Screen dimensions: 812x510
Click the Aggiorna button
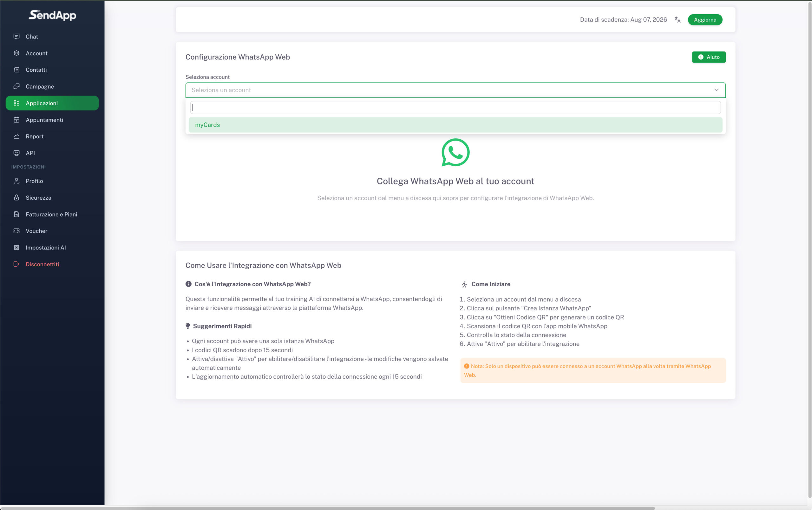coord(705,20)
